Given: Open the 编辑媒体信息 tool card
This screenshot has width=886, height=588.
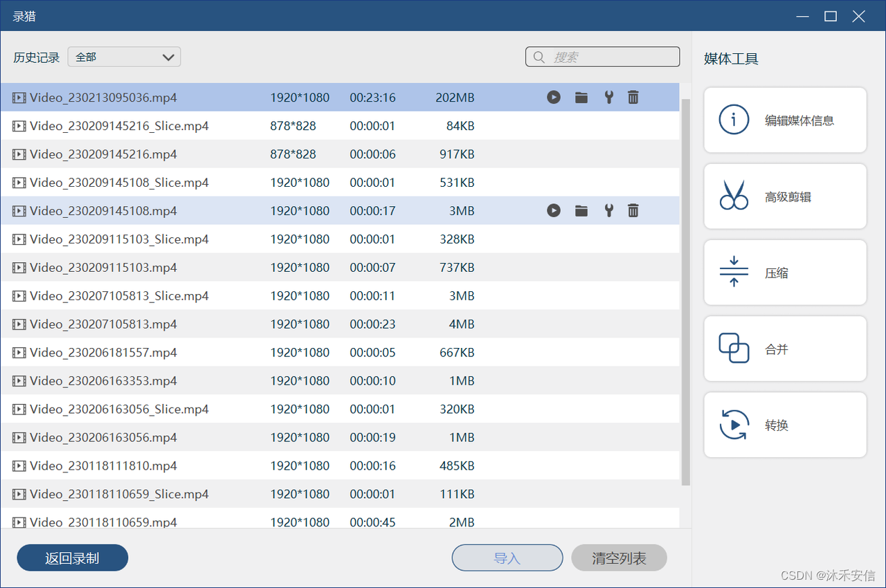Looking at the screenshot, I should point(785,120).
